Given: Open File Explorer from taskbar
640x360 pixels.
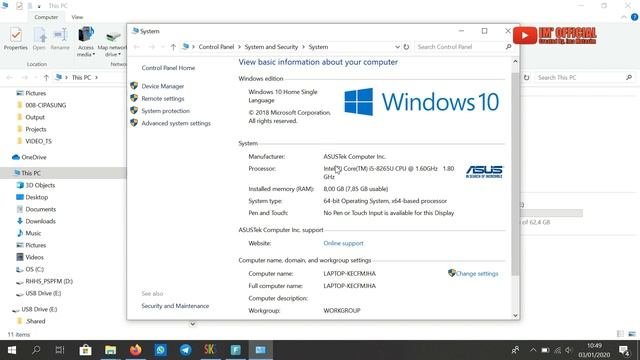Looking at the screenshot, I should pyautogui.click(x=110, y=350).
